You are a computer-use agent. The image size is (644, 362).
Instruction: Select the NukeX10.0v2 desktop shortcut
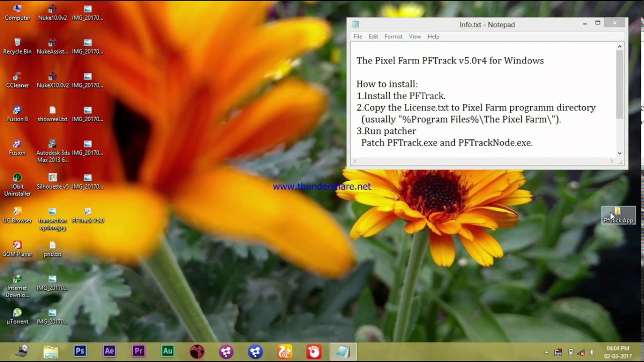point(52,80)
